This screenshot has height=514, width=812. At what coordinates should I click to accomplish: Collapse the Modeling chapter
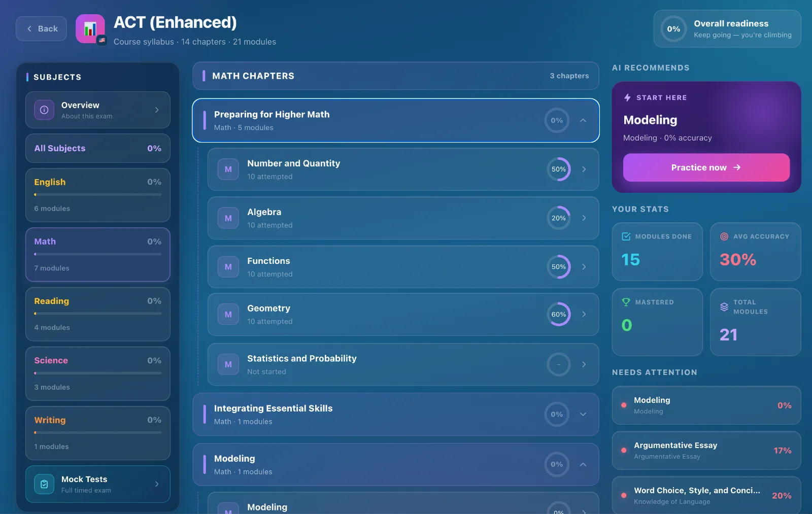(583, 464)
